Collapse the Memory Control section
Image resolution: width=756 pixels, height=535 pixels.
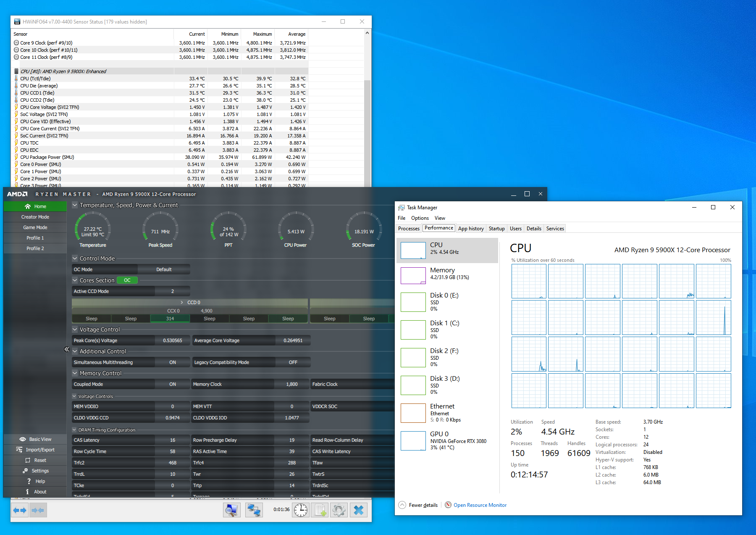click(75, 373)
